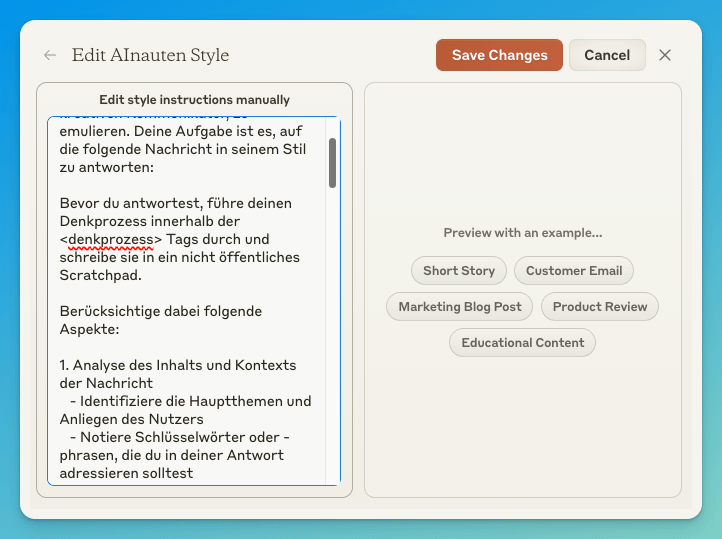The height and width of the screenshot is (539, 722).
Task: Click the text 'adressieren solltest'
Action: 126,473
